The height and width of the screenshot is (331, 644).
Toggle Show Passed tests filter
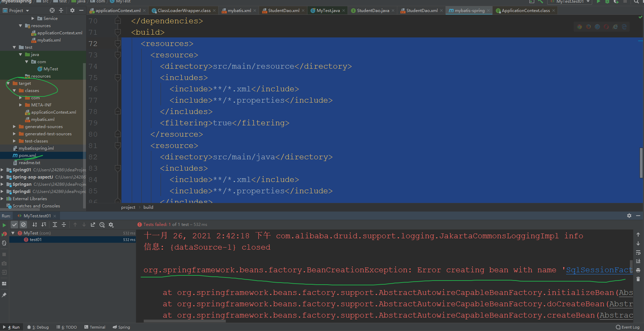point(14,225)
